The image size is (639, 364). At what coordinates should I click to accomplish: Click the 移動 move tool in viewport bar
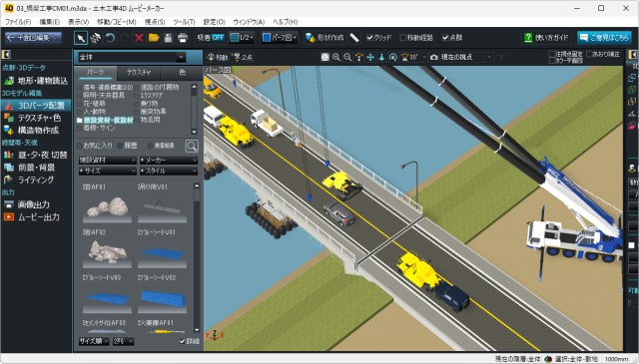(218, 58)
